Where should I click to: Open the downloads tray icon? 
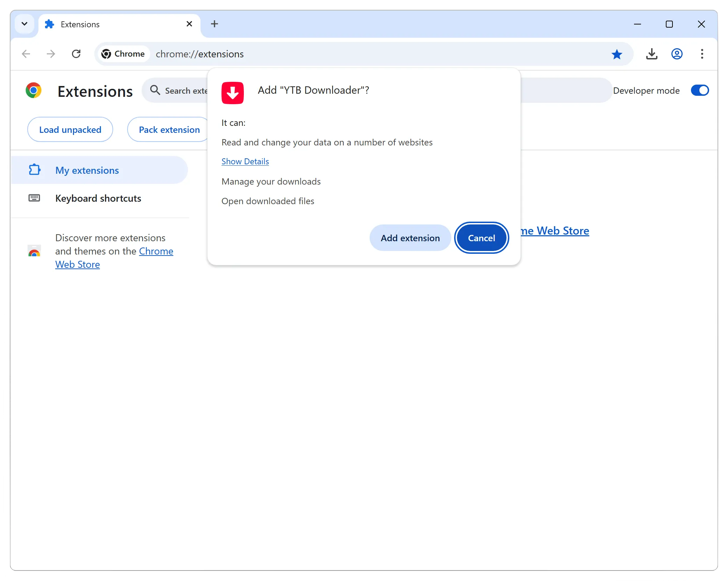[x=651, y=54]
